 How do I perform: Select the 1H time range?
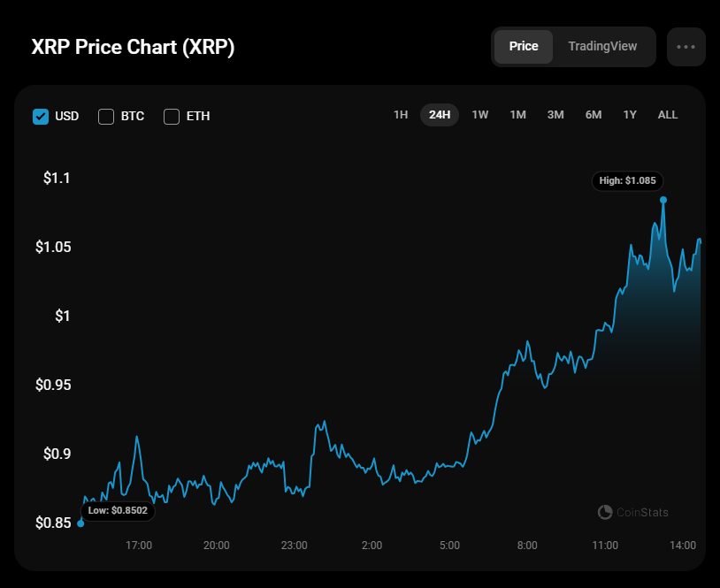click(x=401, y=115)
